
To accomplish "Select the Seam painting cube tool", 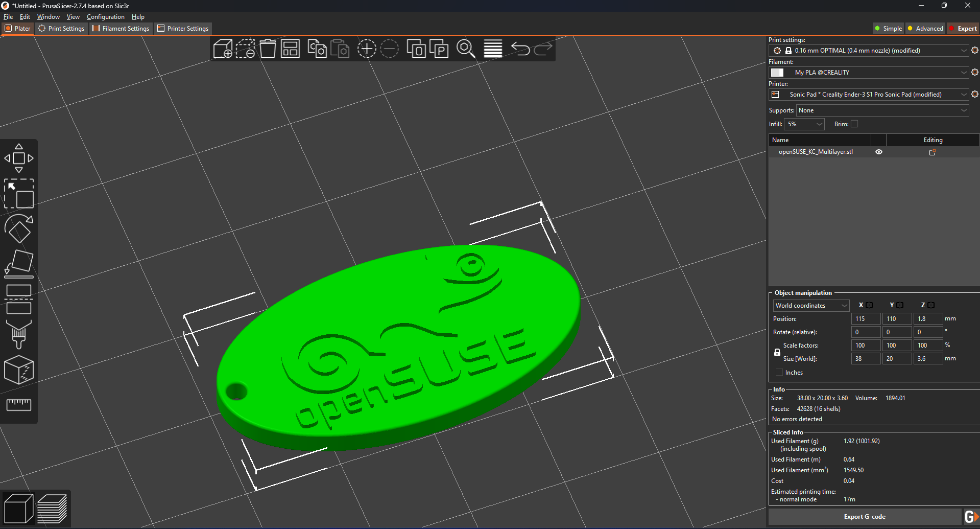I will click(19, 370).
